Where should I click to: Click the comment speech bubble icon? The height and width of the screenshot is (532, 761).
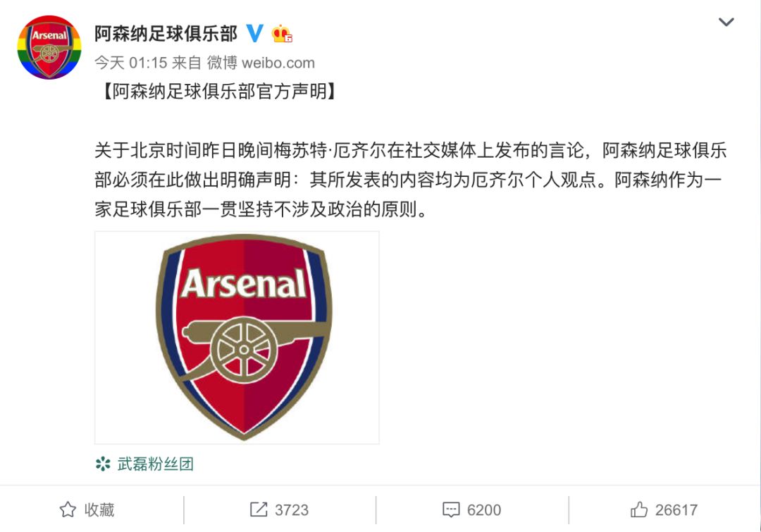451,509
